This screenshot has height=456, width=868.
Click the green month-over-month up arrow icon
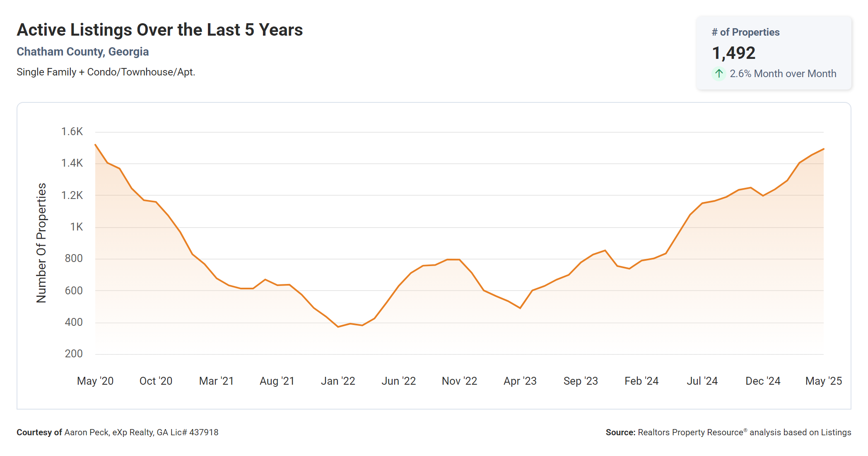click(x=719, y=74)
